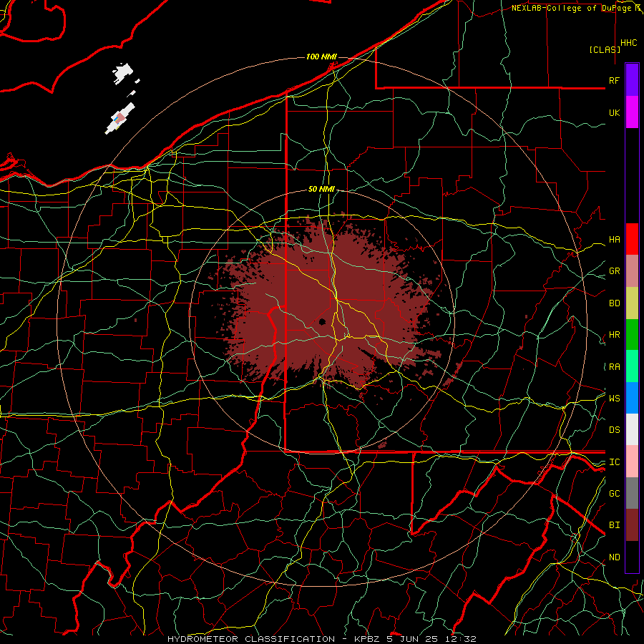Click the 'WS' legend label
The width and height of the screenshot is (644, 644).
pos(614,399)
